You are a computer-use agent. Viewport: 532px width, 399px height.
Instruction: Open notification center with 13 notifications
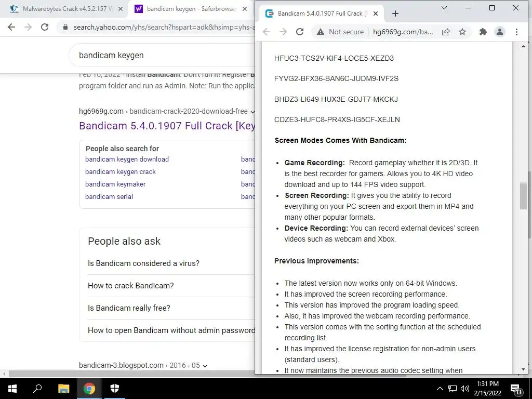click(516, 389)
